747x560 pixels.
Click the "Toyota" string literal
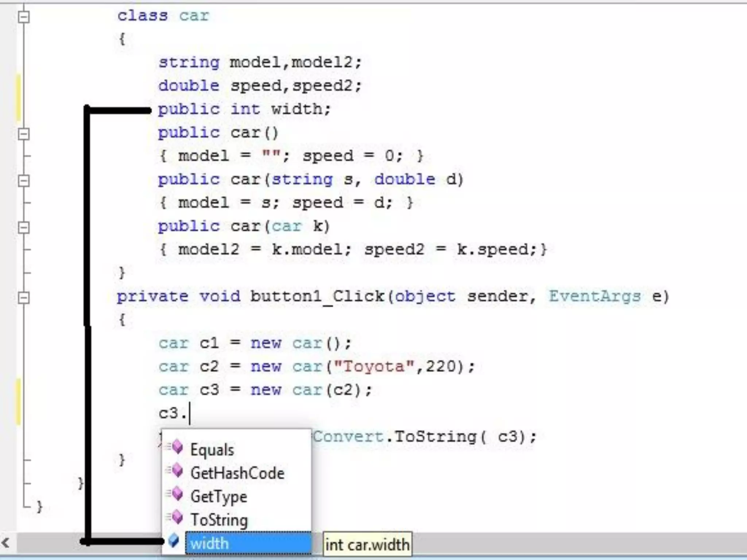(374, 367)
